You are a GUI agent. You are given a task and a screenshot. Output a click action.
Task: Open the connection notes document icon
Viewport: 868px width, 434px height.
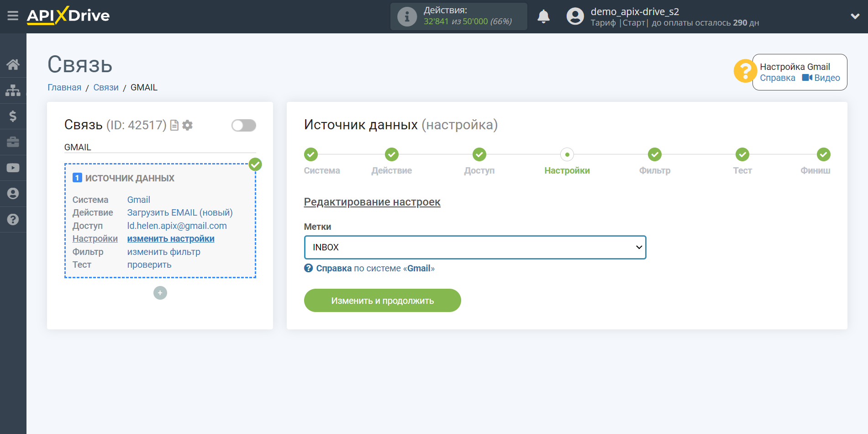pos(174,125)
